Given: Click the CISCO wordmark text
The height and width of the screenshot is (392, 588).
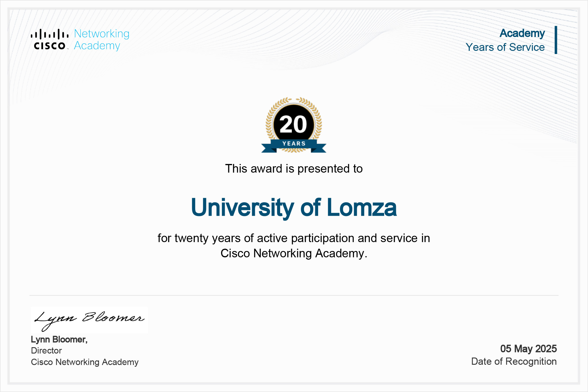Looking at the screenshot, I should click(x=50, y=46).
